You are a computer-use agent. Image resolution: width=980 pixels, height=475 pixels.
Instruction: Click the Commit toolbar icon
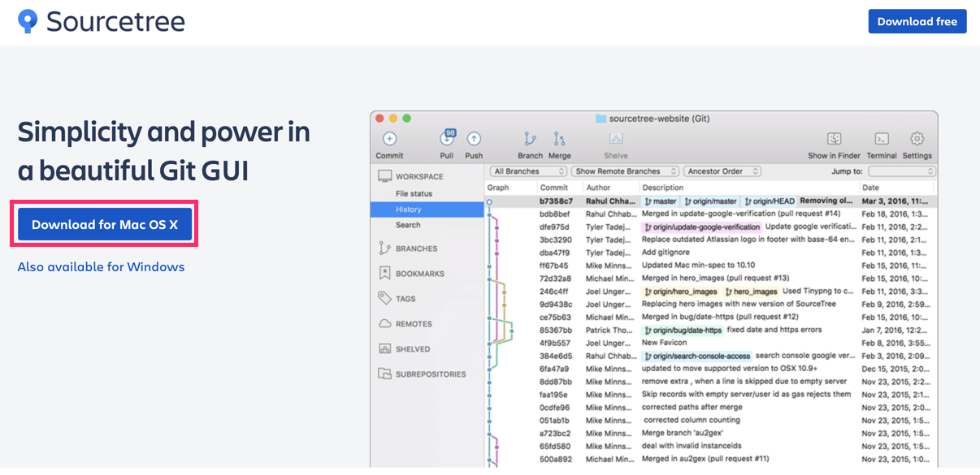(389, 139)
